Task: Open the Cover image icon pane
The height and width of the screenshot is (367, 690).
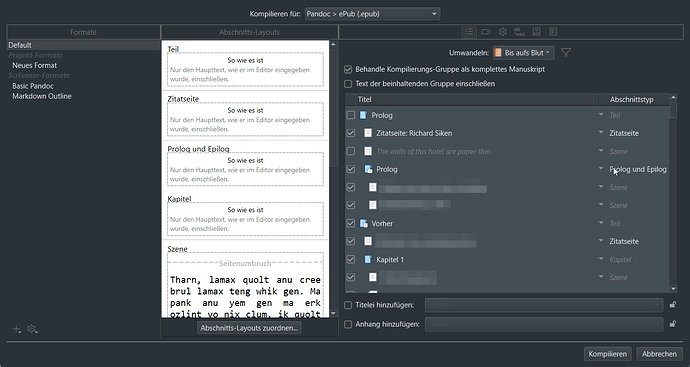Action: [x=536, y=32]
